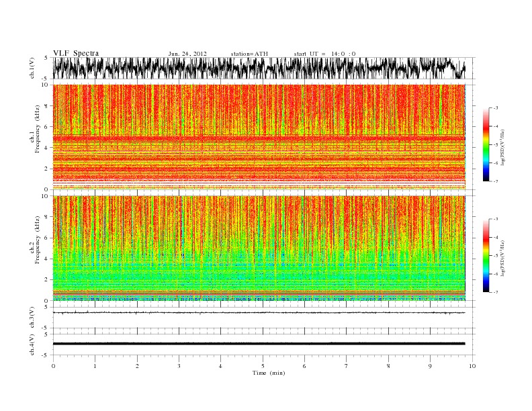The height and width of the screenshot is (411, 532).
Task: Click the '4' tick on the time axis
Action: click(x=220, y=366)
